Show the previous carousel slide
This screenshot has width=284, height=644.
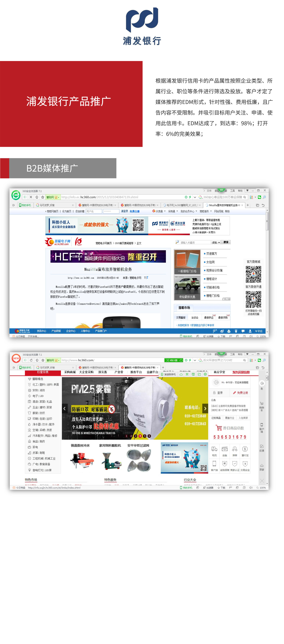click(64, 408)
